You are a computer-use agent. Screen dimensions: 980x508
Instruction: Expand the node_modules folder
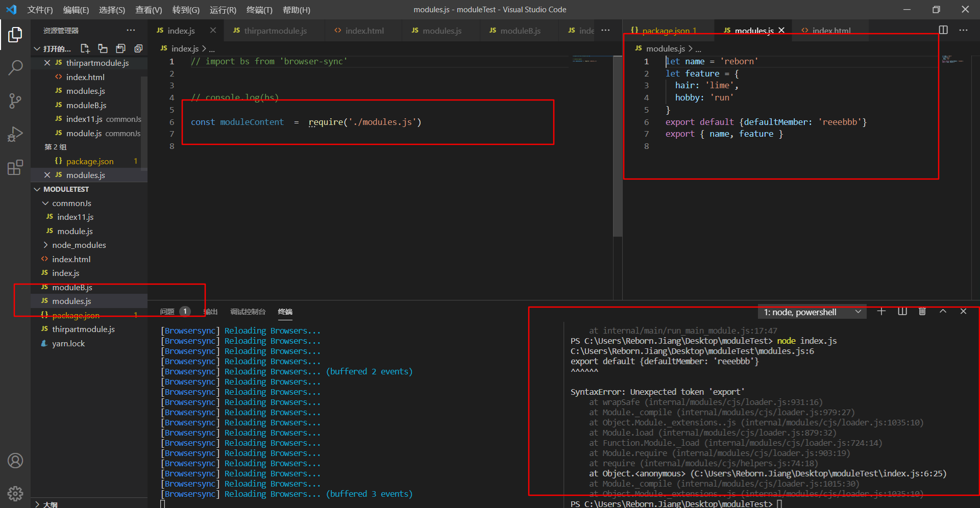click(79, 245)
